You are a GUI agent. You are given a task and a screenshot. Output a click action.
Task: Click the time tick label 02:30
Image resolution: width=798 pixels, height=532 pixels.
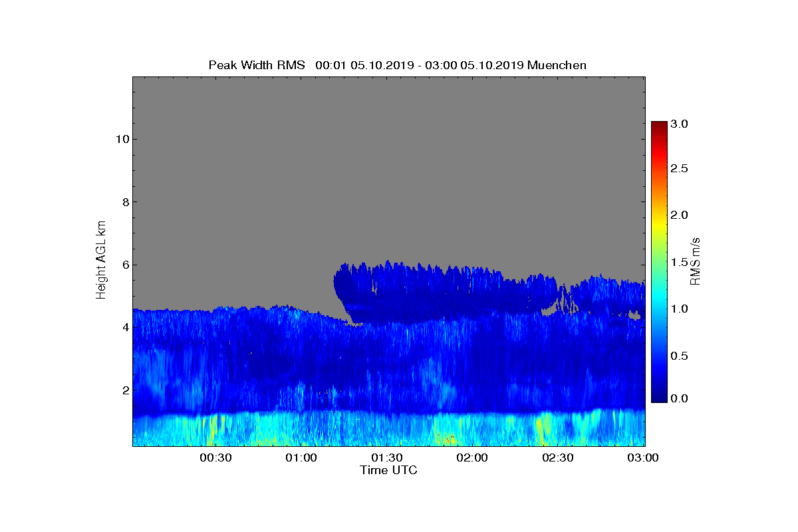pos(557,458)
